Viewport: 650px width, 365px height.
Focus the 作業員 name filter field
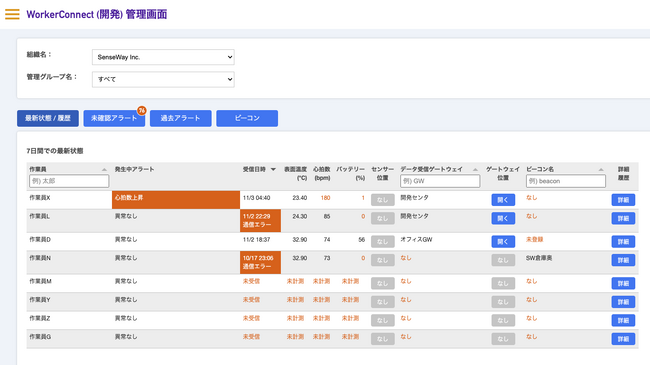(69, 181)
